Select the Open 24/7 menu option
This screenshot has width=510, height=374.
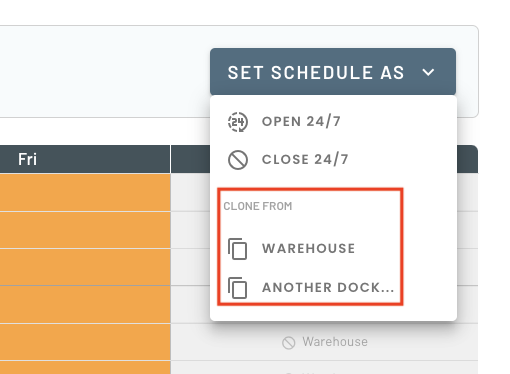[333, 122]
